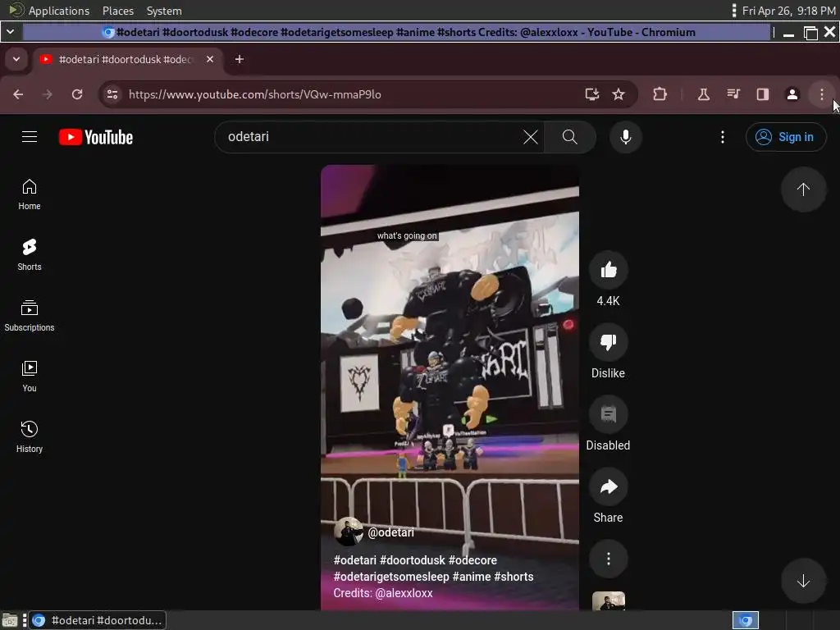
Task: Open the sound thumbnail below actions
Action: pos(608,601)
